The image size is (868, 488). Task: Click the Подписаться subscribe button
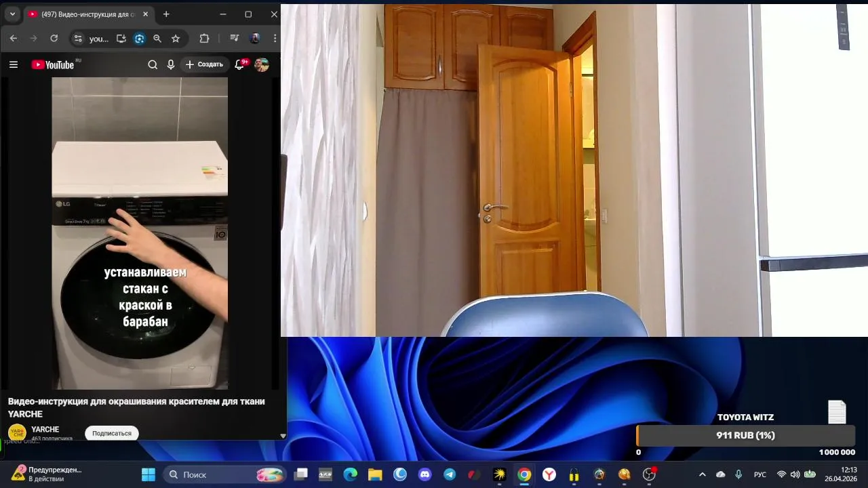point(112,433)
